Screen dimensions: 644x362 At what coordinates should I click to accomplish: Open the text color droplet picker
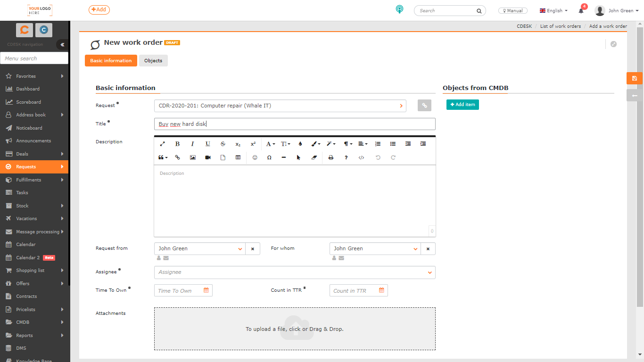tap(300, 144)
